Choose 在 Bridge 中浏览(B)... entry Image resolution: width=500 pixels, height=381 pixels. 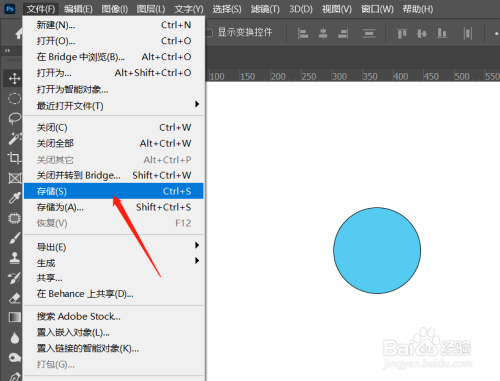(x=114, y=57)
